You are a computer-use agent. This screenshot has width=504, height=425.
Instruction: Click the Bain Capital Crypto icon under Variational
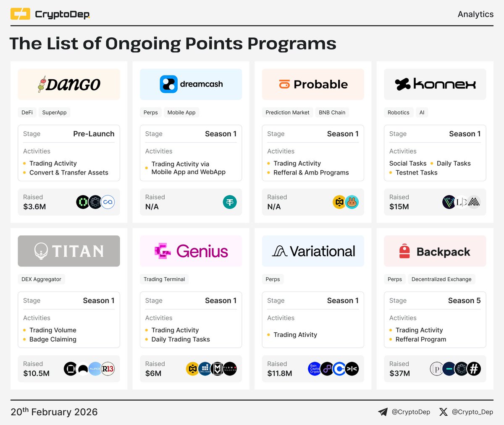click(x=315, y=369)
